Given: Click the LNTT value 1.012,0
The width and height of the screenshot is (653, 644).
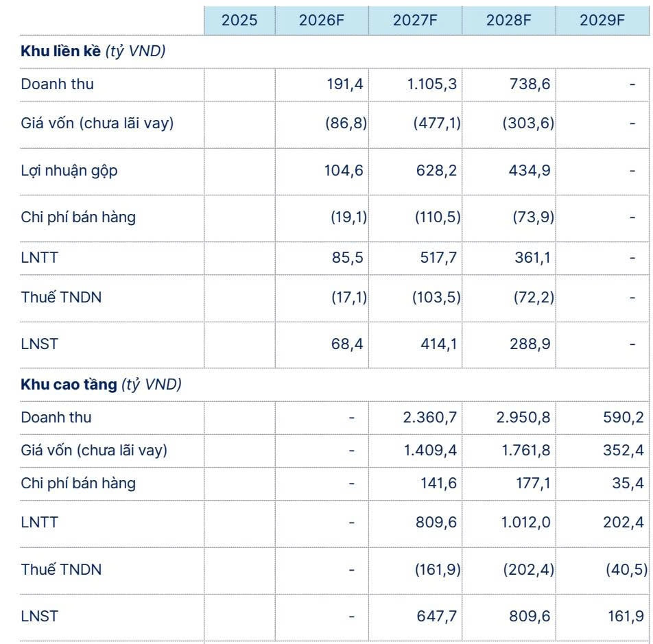Looking at the screenshot, I should [x=523, y=523].
